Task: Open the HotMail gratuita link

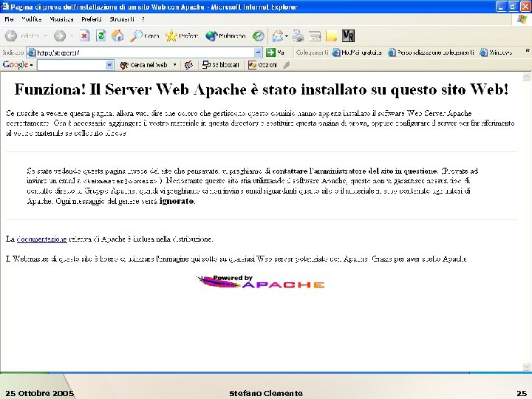Action: click(357, 52)
